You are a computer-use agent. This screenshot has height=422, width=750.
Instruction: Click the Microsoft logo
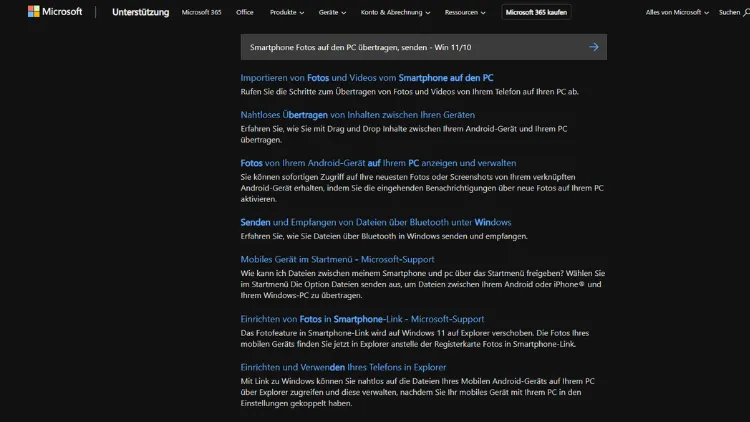(54, 12)
